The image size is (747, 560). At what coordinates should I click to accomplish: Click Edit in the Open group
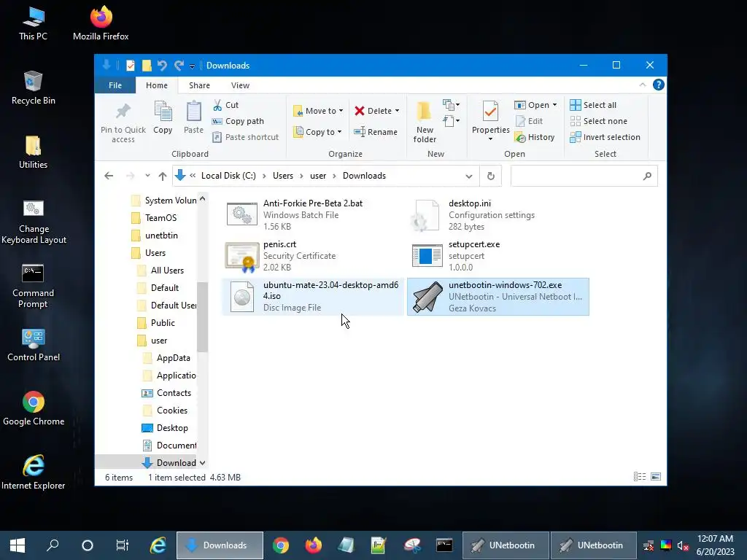point(529,121)
